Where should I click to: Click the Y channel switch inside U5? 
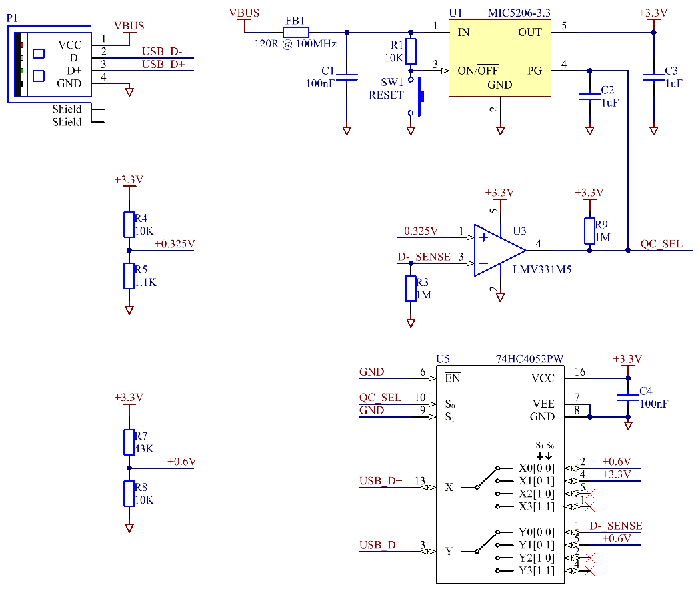click(x=487, y=552)
